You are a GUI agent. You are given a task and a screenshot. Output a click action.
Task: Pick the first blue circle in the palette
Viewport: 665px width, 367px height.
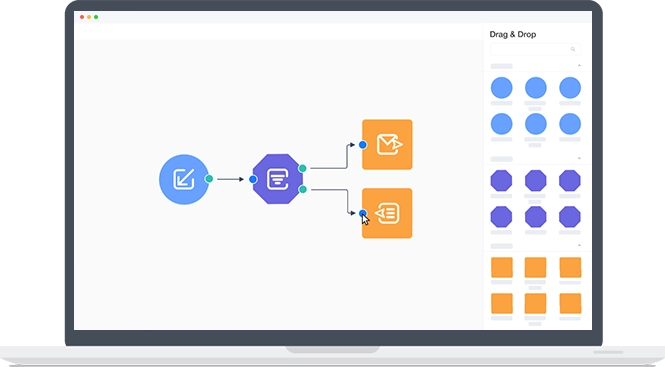coord(501,88)
